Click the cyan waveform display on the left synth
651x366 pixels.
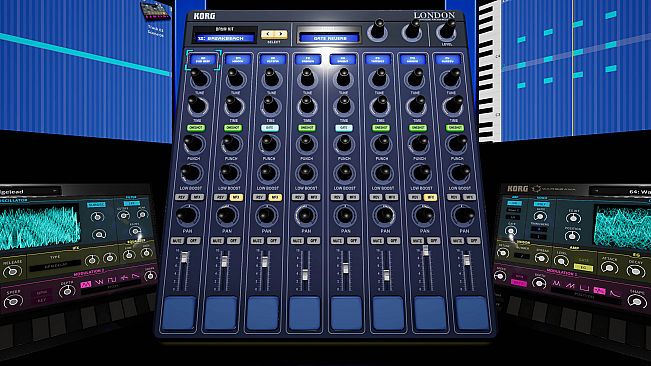(x=40, y=226)
